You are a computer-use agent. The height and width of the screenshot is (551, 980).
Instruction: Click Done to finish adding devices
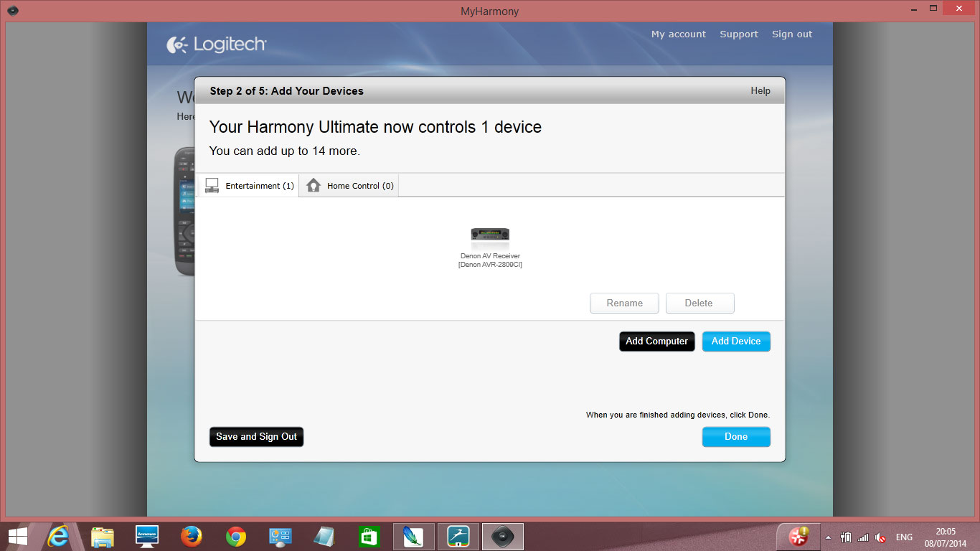736,437
